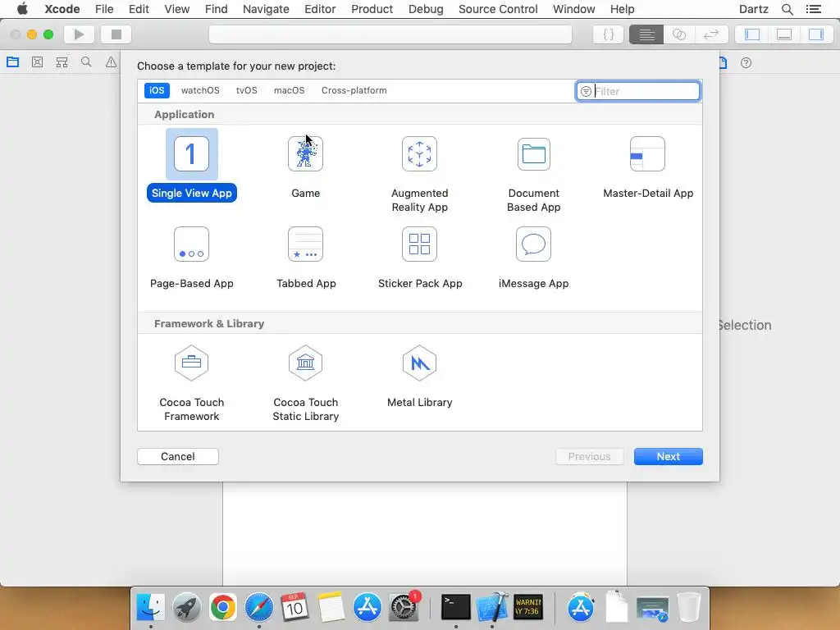Open the Library curly braces button
840x630 pixels.
609,34
